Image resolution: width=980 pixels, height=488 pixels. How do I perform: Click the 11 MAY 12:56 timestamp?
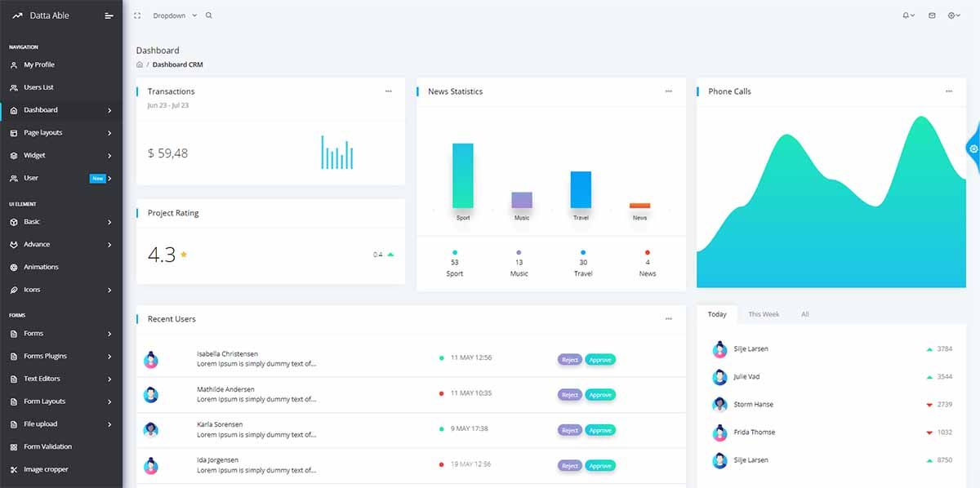pyautogui.click(x=471, y=357)
